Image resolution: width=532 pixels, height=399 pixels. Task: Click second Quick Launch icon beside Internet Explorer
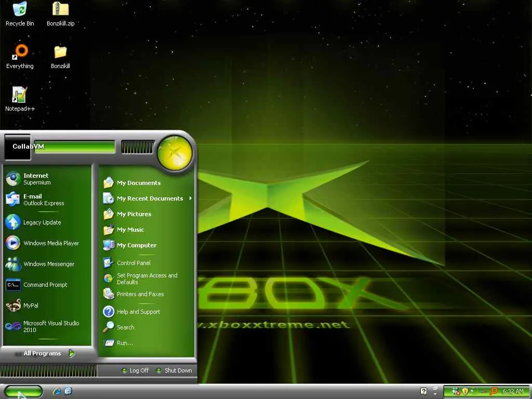point(68,391)
